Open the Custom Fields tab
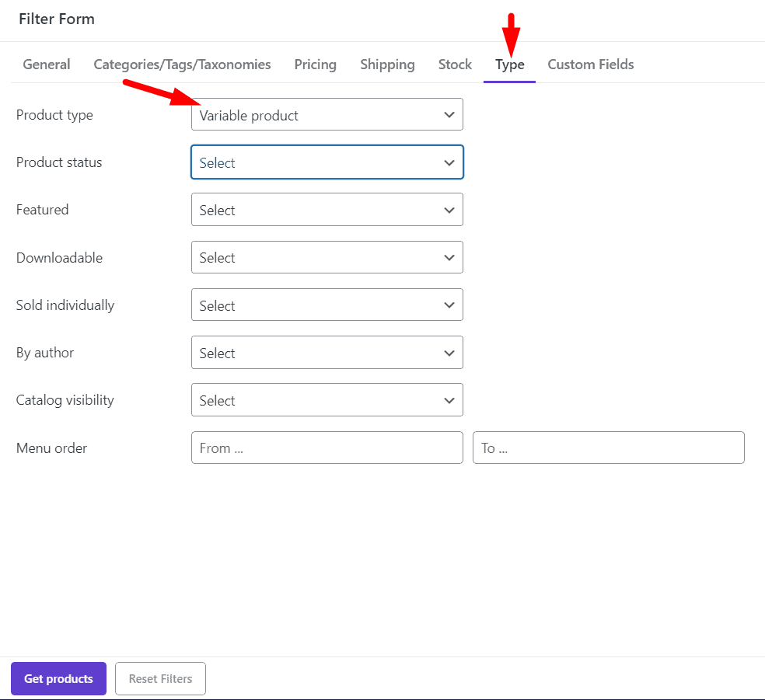The height and width of the screenshot is (700, 765). [590, 64]
